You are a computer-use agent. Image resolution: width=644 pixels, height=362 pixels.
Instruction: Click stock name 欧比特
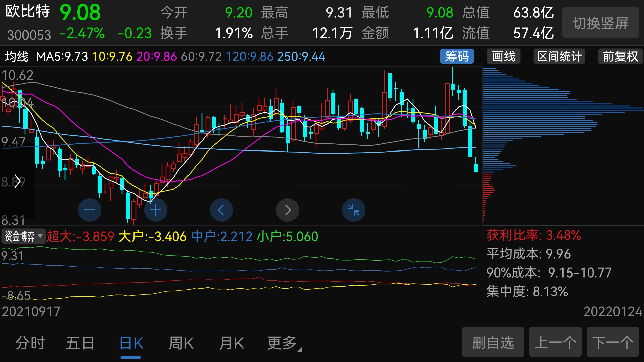pos(28,11)
